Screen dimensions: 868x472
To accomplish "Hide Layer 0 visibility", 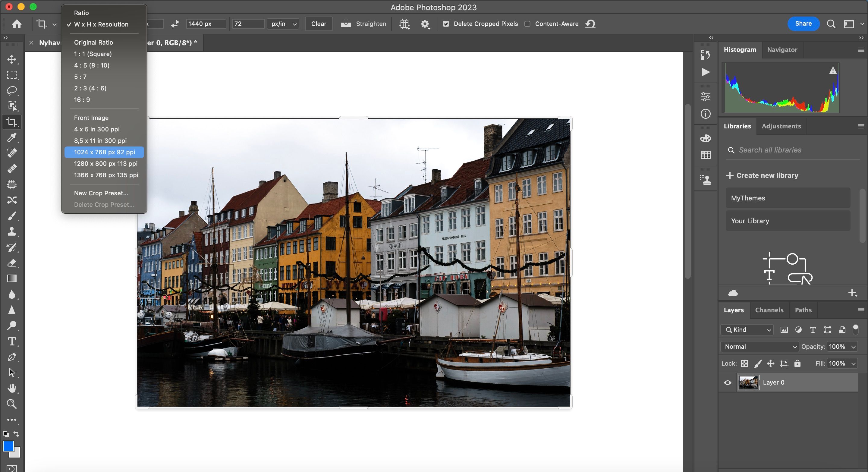I will (727, 382).
